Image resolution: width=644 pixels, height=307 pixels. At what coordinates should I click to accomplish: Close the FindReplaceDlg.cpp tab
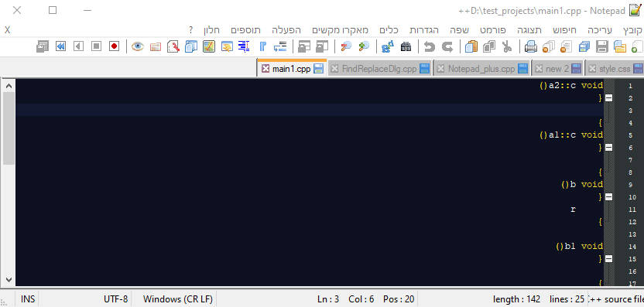334,69
